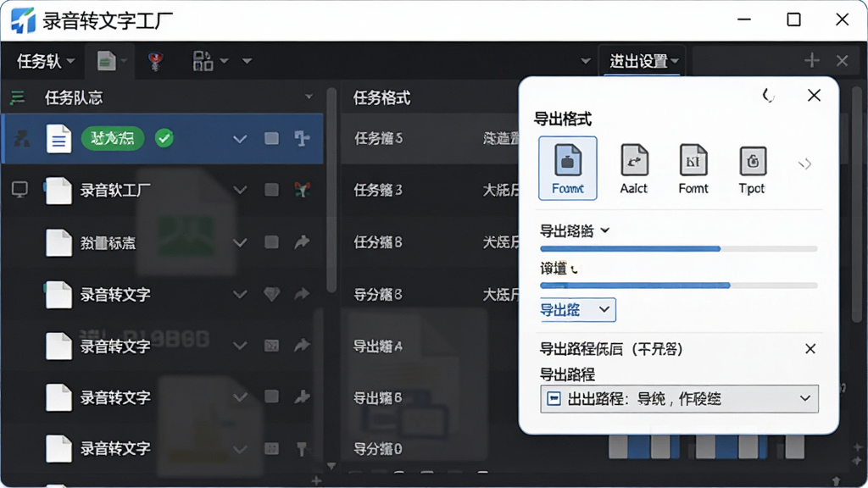This screenshot has width=868, height=488.
Task: Switch to the 进出设置 tab
Action: click(x=643, y=61)
